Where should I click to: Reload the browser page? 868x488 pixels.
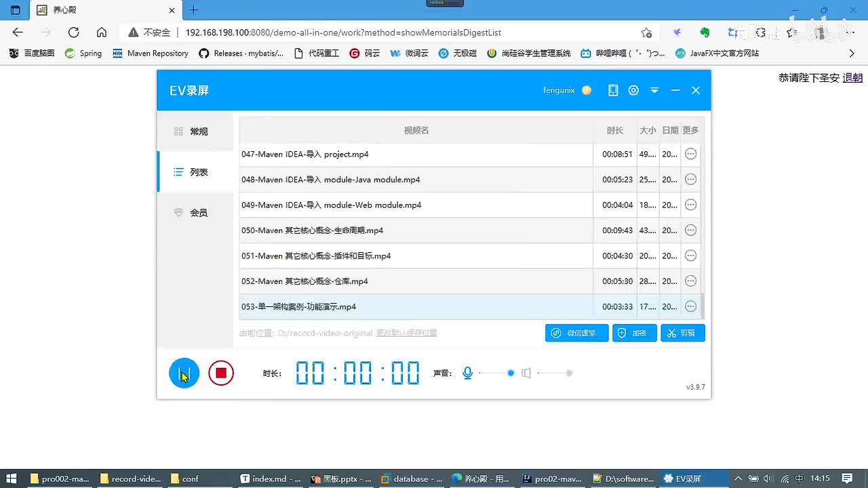click(74, 33)
